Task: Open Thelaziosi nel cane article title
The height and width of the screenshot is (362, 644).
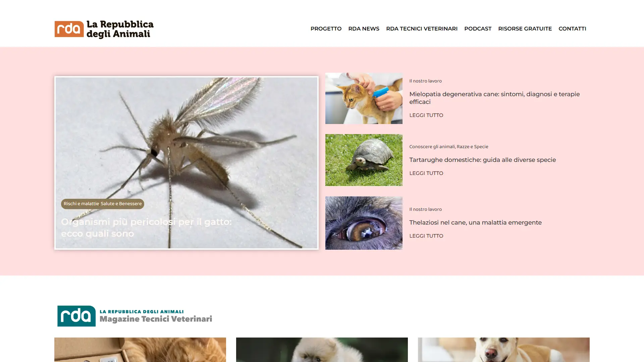Action: [x=475, y=223]
